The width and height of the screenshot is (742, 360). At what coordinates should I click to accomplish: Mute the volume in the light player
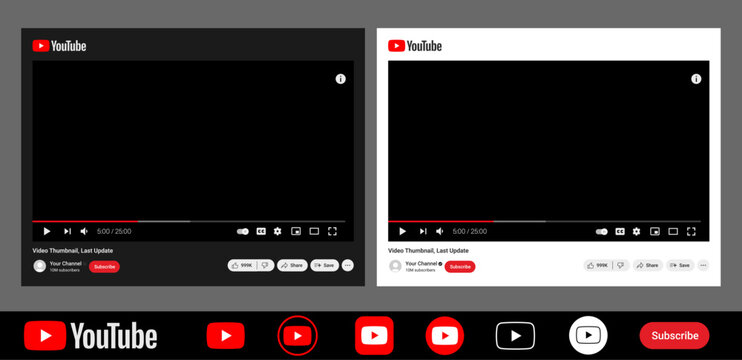coord(440,231)
